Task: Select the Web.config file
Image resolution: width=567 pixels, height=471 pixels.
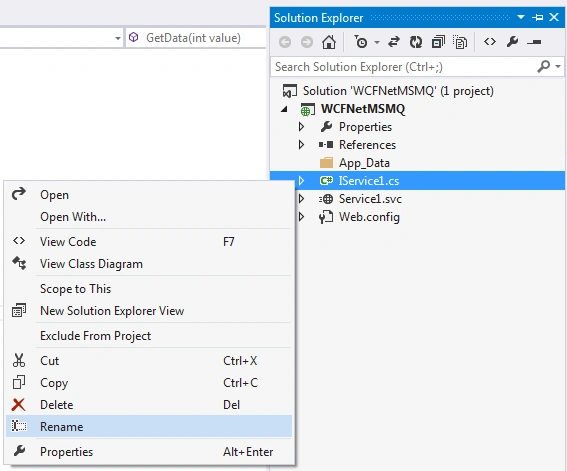Action: pos(369,217)
